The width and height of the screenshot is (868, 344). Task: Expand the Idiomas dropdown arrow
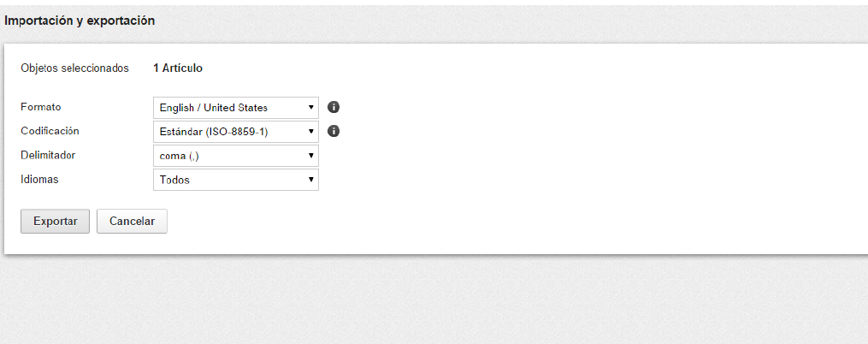311,180
